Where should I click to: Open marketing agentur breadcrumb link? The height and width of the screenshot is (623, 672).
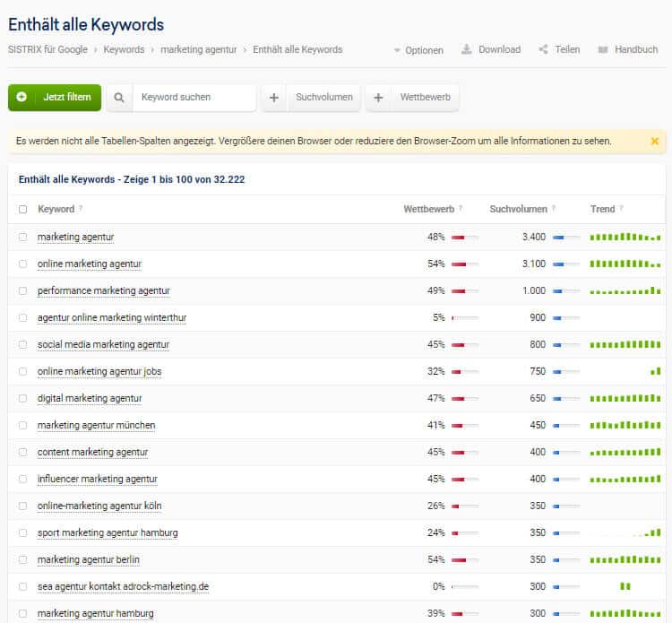tap(198, 49)
